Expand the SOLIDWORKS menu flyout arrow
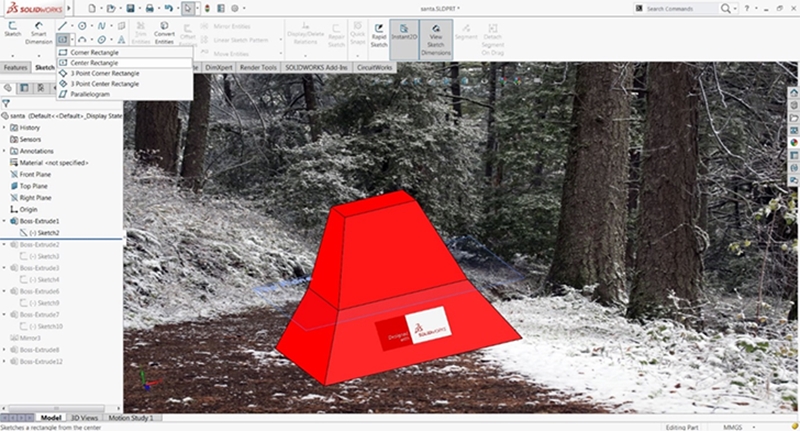The image size is (800, 431). pos(69,8)
